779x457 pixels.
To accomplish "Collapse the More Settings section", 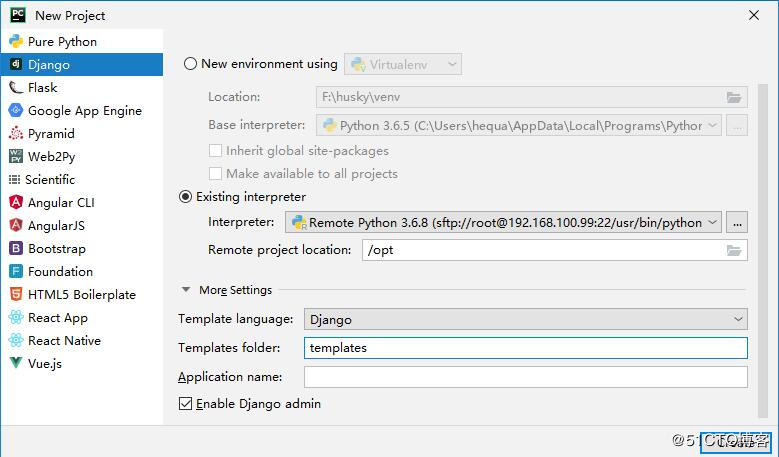I will tap(186, 290).
